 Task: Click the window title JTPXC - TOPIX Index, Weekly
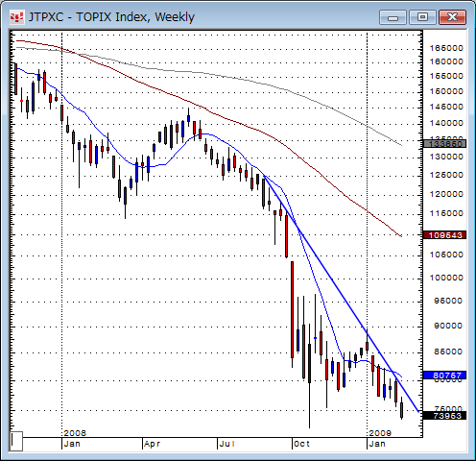pyautogui.click(x=111, y=17)
